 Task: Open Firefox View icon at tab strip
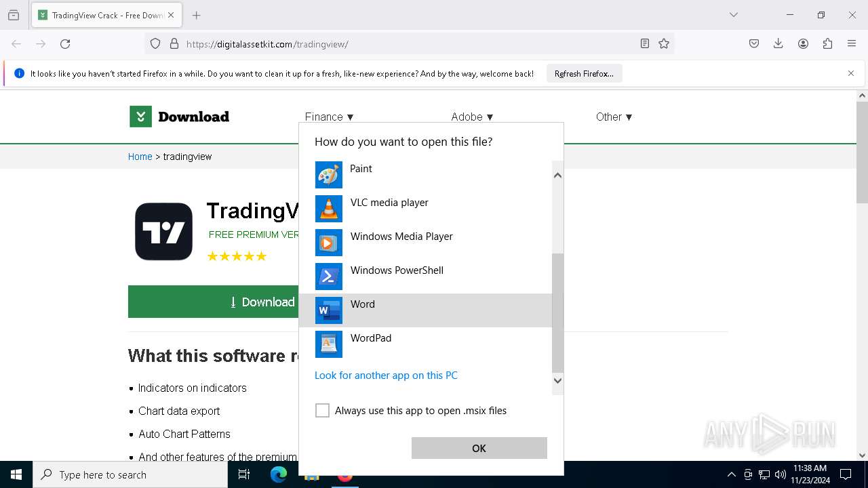point(14,15)
